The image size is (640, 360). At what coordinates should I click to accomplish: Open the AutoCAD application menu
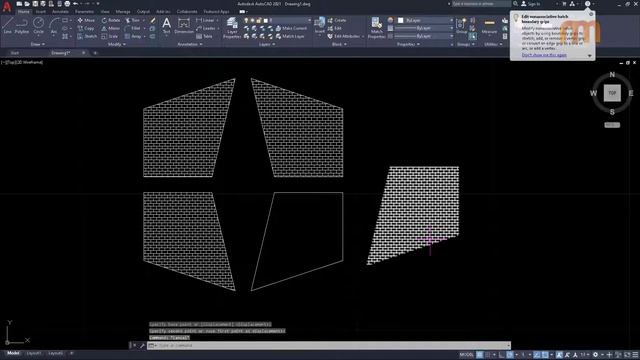pos(7,7)
